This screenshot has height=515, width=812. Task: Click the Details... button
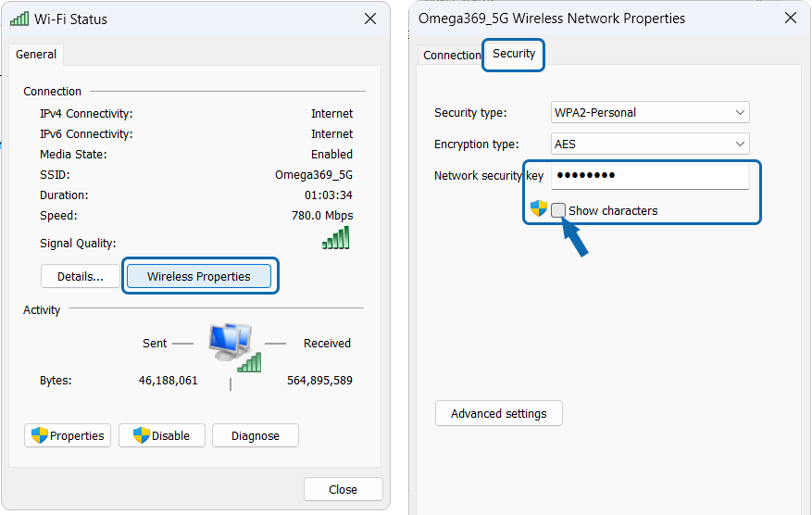coord(79,276)
